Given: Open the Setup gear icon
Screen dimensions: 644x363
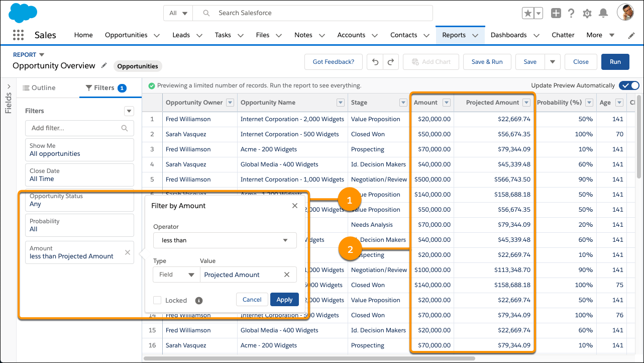Looking at the screenshot, I should (587, 14).
